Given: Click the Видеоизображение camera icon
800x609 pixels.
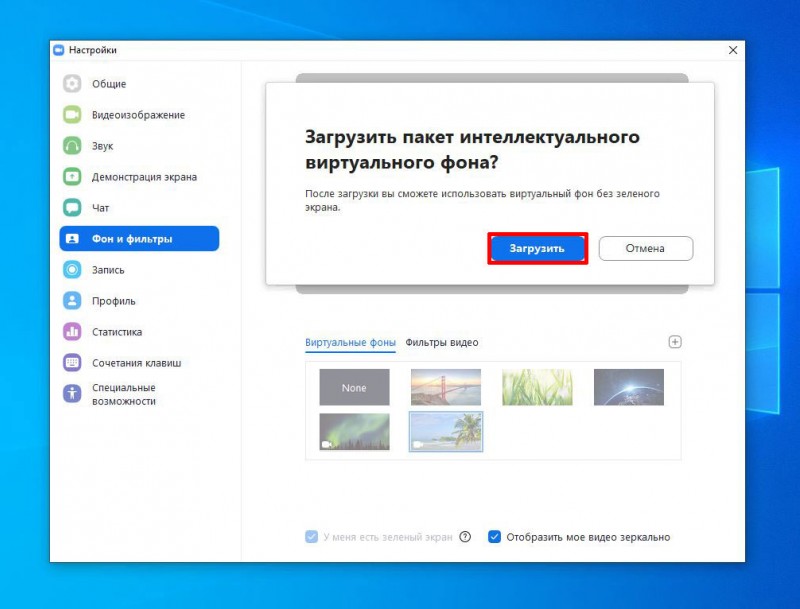Looking at the screenshot, I should 72,115.
